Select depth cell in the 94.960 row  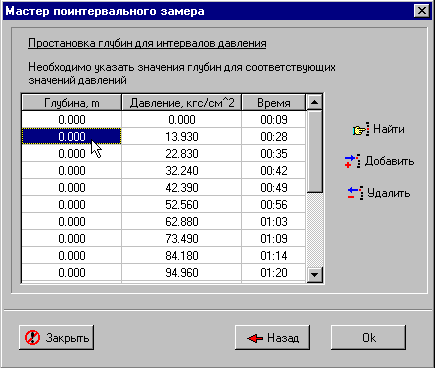coord(72,273)
